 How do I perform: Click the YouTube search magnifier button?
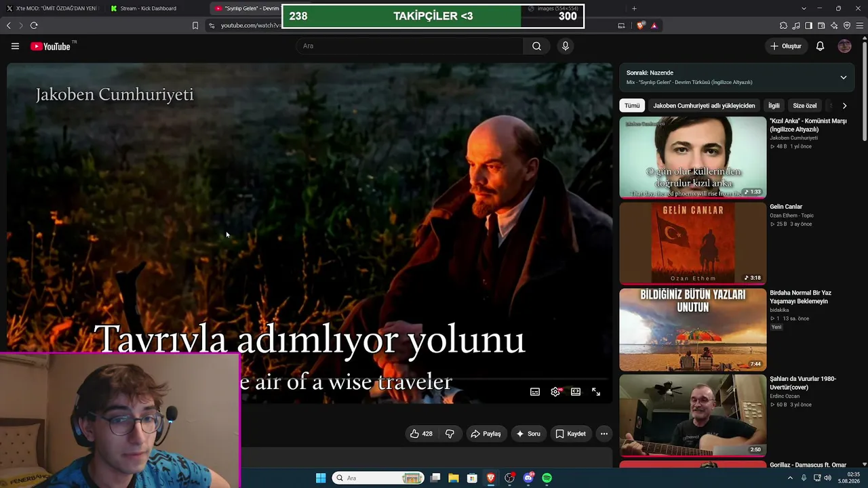pyautogui.click(x=536, y=46)
